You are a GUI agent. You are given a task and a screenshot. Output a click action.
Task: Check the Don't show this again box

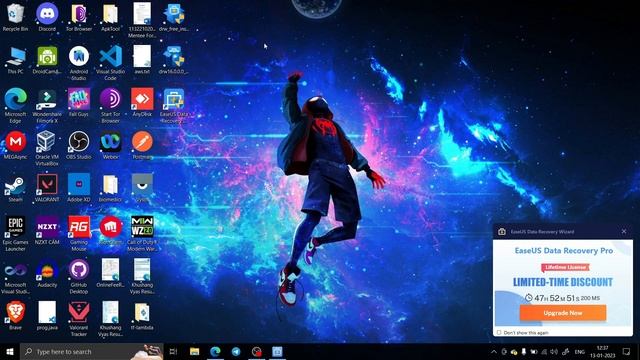click(499, 333)
